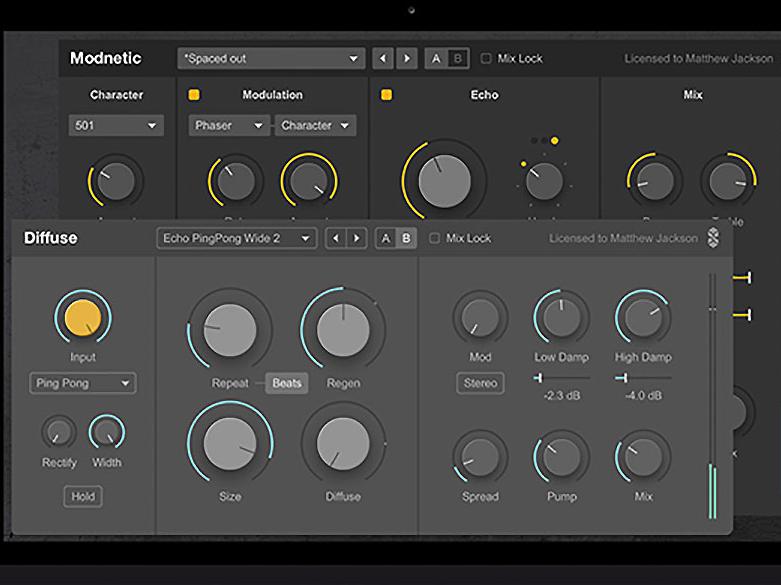
Task: Select preset slot B in Diffuse
Action: coord(406,238)
